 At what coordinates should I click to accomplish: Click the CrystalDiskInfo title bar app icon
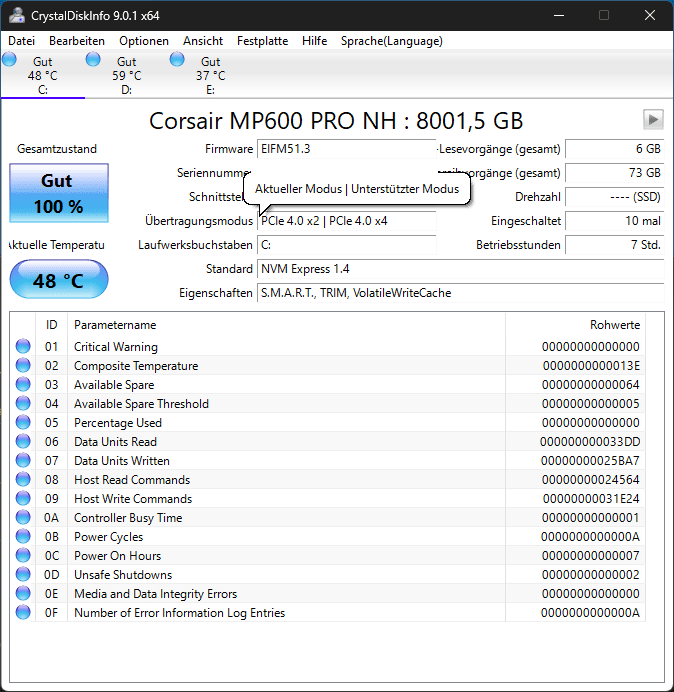17,15
